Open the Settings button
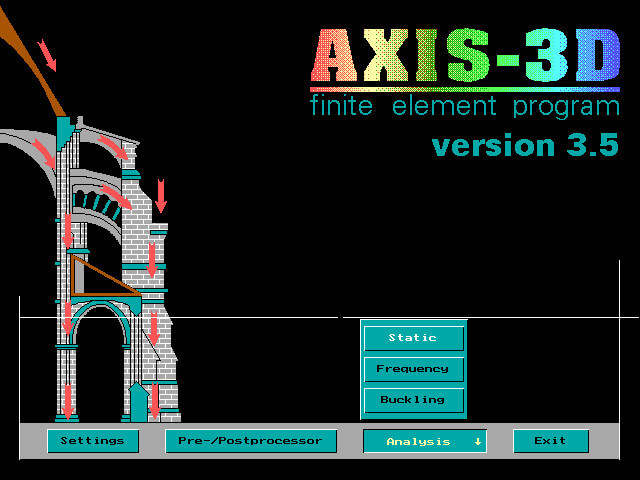The height and width of the screenshot is (480, 640). [93, 441]
